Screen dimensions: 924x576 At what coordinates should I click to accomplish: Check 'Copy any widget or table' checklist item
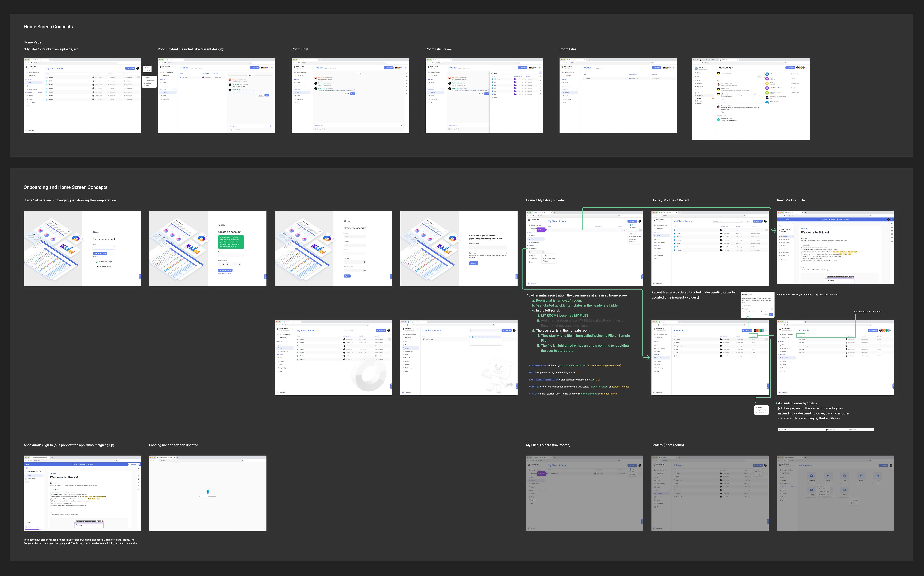[802, 256]
